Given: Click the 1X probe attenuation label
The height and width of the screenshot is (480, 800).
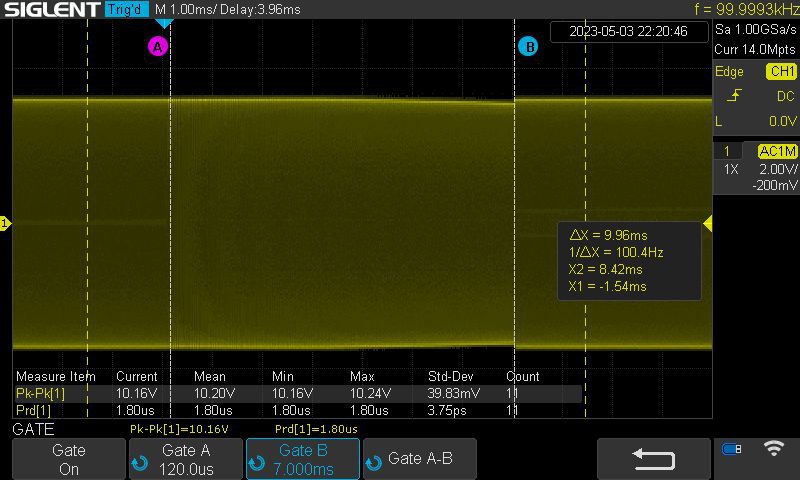Looking at the screenshot, I should [731, 169].
